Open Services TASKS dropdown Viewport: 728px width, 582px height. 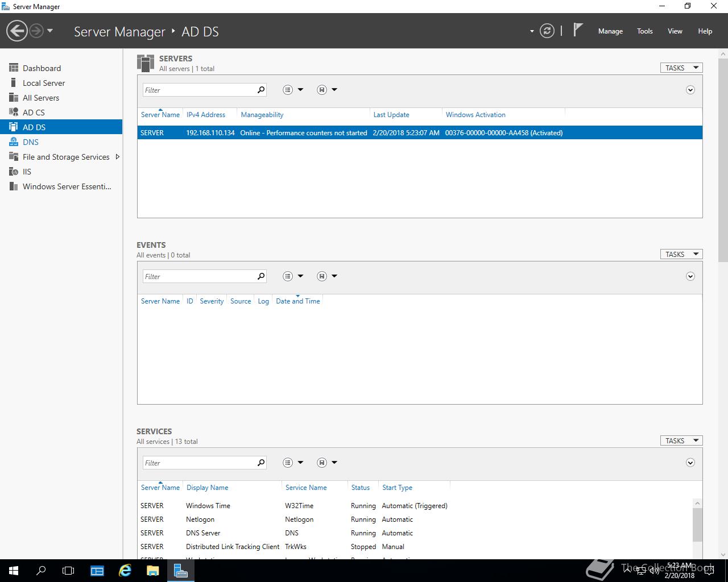(681, 440)
